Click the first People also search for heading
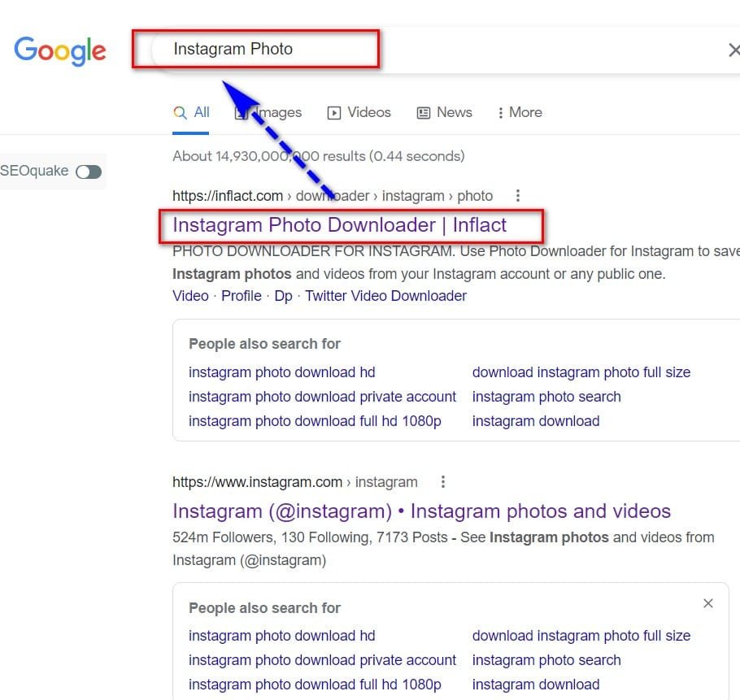Screen dimensions: 740x700 pos(265,344)
